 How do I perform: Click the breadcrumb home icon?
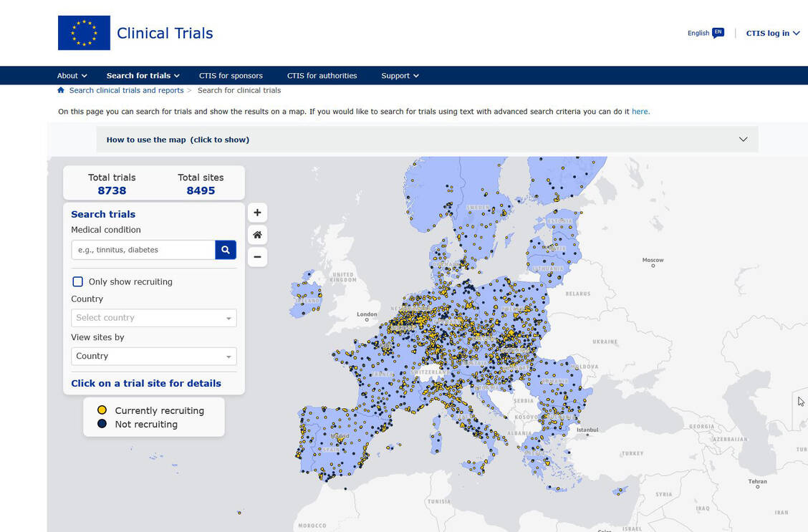pos(61,90)
